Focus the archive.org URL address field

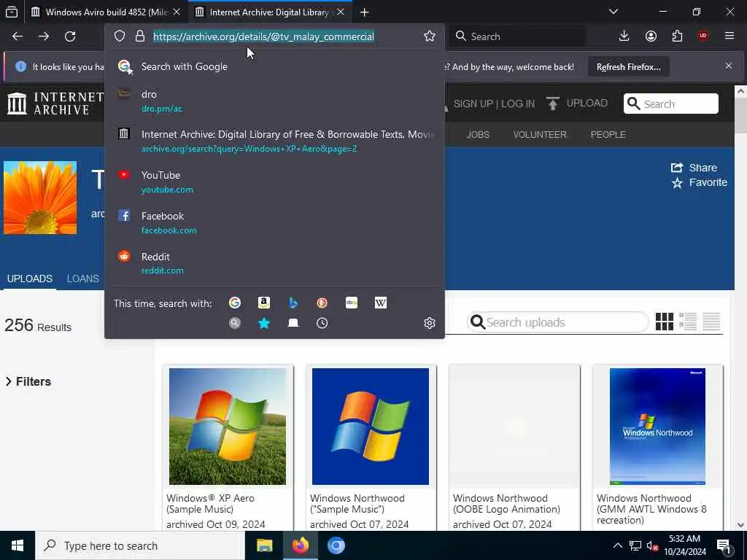tap(263, 36)
